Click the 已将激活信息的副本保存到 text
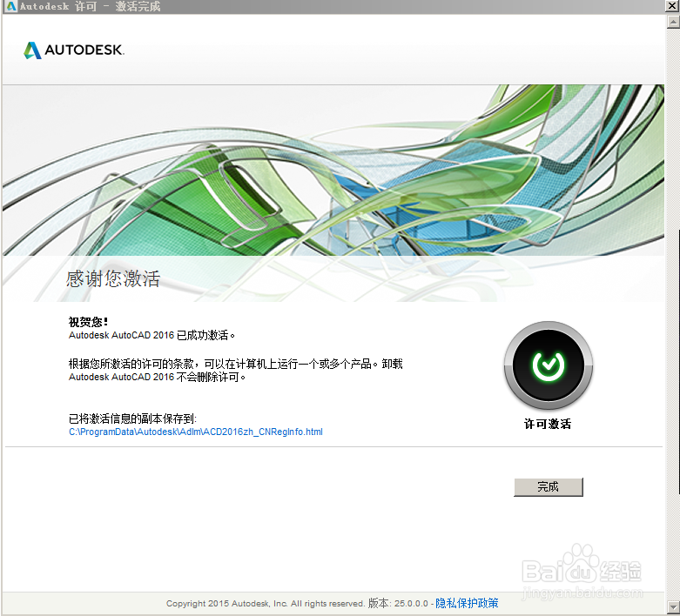 pyautogui.click(x=132, y=418)
